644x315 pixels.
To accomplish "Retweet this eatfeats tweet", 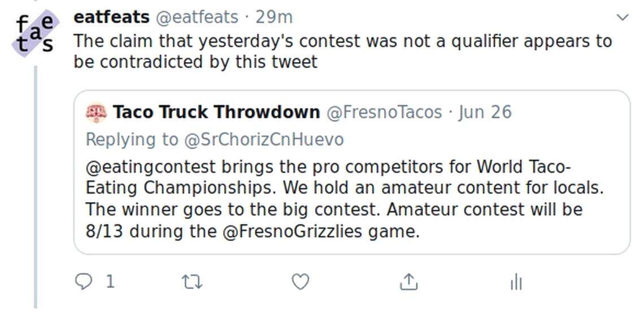I will coord(193,281).
